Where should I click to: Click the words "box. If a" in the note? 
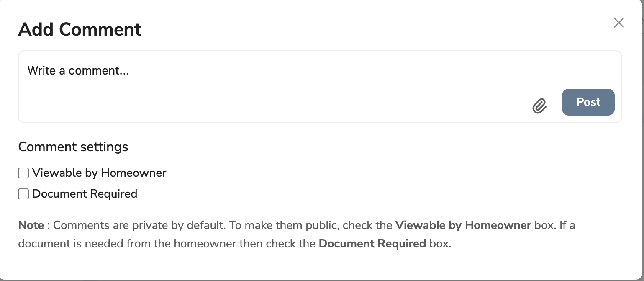(x=555, y=225)
